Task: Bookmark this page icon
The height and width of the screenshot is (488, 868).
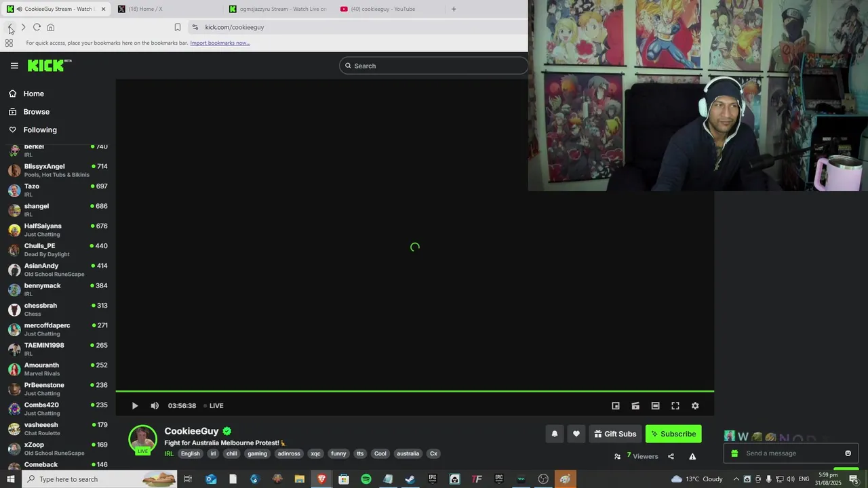Action: 178,27
